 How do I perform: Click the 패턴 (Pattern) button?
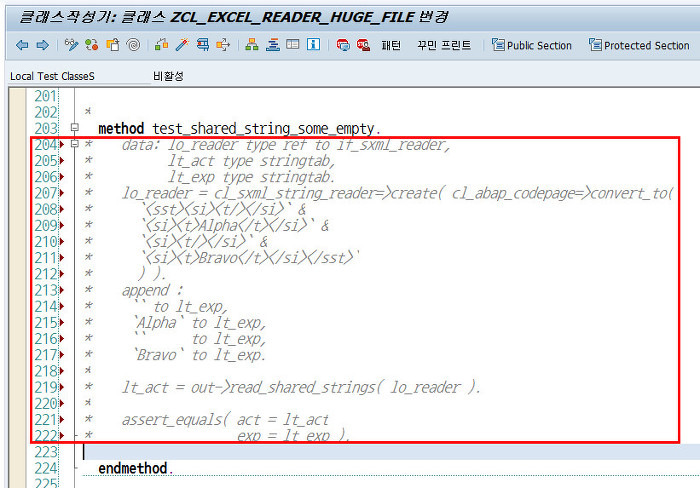(x=391, y=45)
